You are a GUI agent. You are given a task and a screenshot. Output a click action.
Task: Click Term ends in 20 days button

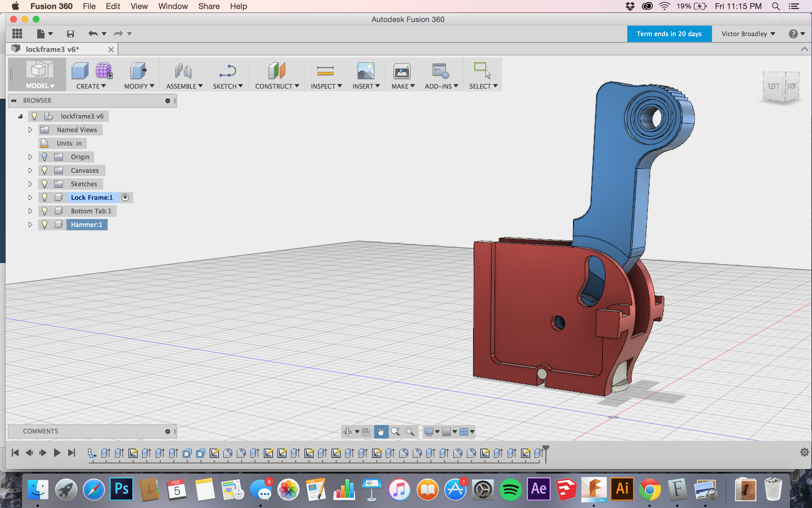669,34
